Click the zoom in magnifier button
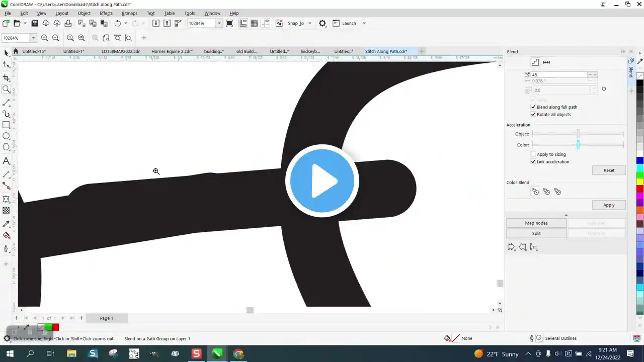Image resolution: width=644 pixels, height=362 pixels. 44,38
